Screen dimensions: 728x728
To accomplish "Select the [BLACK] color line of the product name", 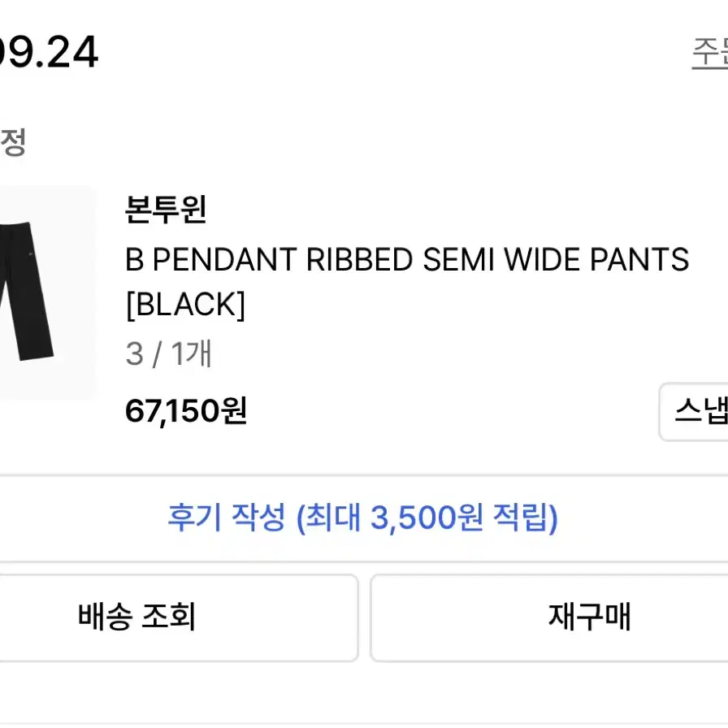I will (185, 305).
